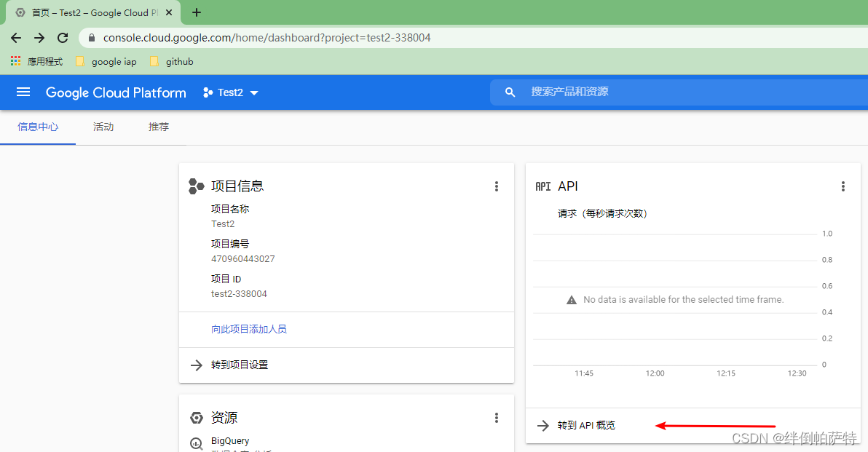Click the arrow icon beside 转到 API 概览

tap(543, 425)
